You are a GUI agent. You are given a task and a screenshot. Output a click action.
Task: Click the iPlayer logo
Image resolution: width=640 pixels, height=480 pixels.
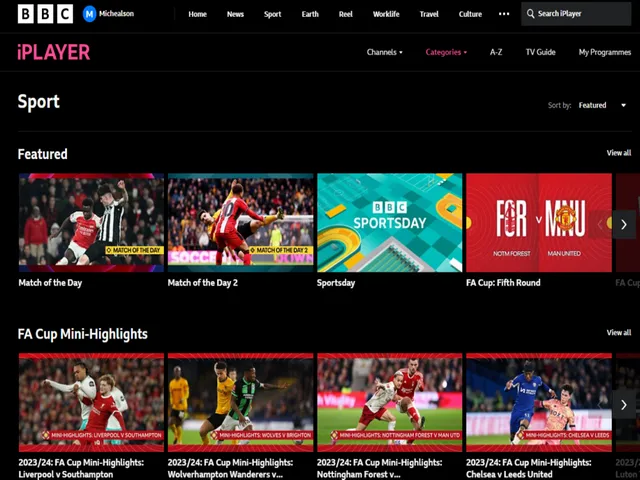tap(53, 52)
